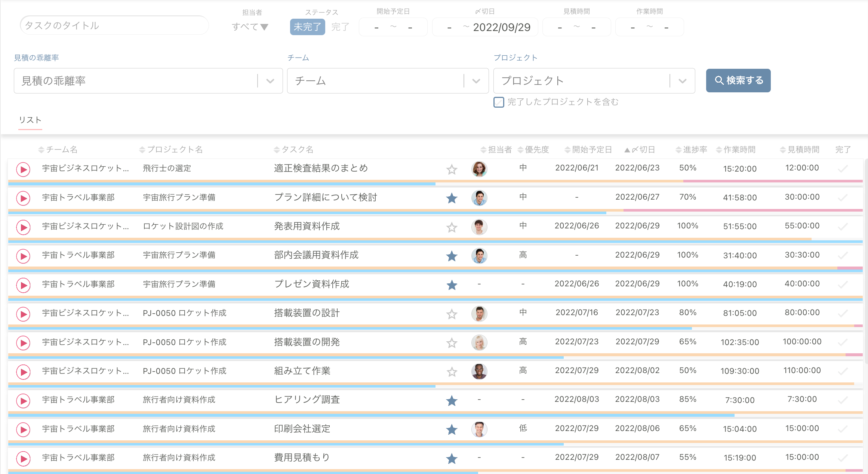Toggle the 未完了 status filter

307,27
